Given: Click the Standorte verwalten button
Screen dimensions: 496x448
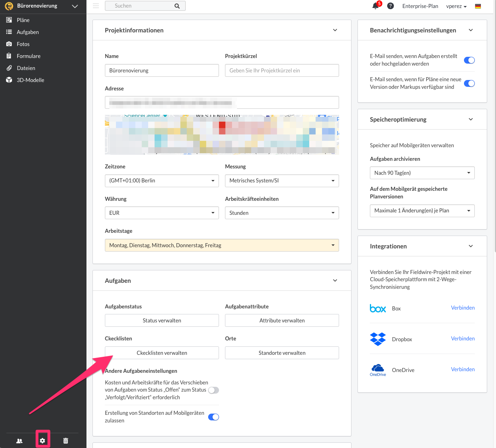Looking at the screenshot, I should coord(282,353).
